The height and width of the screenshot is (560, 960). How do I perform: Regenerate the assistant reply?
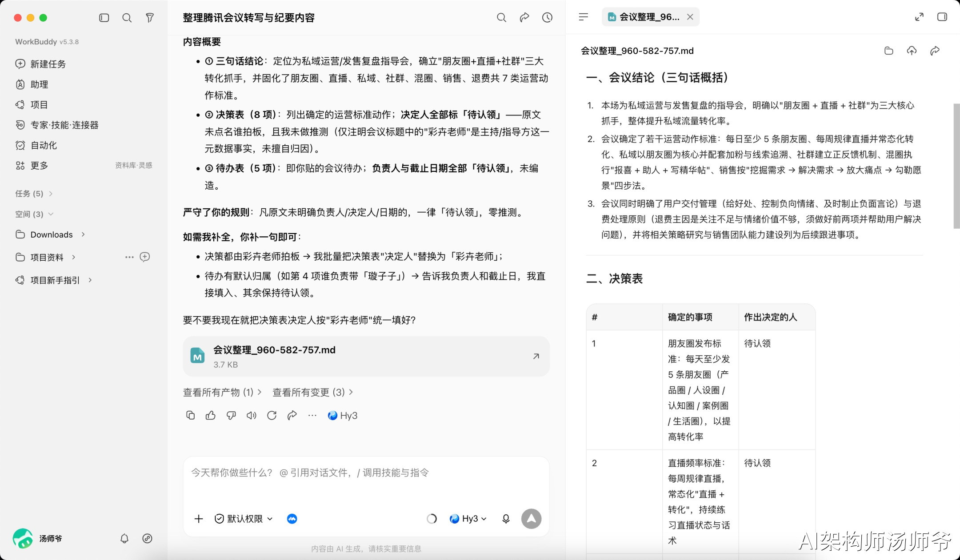tap(272, 415)
